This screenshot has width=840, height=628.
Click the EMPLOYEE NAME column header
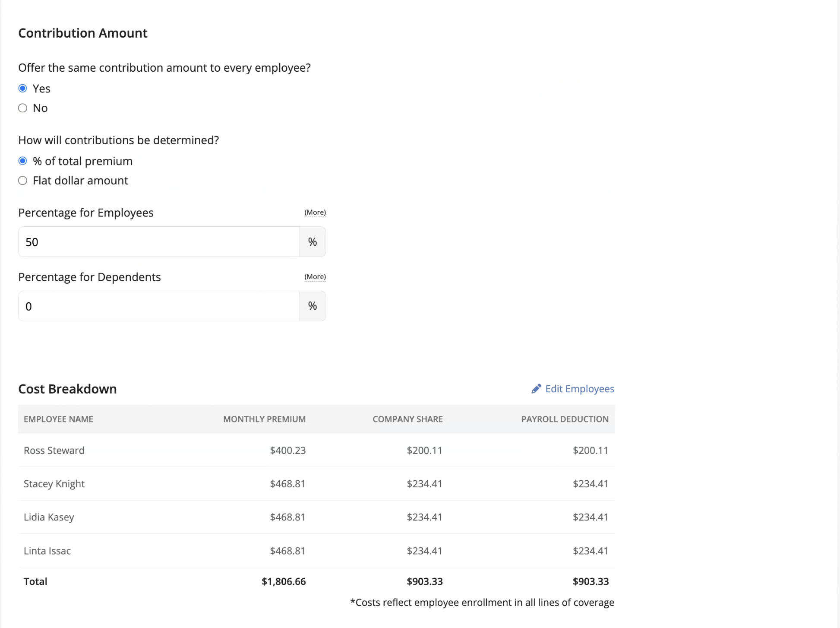[58, 419]
